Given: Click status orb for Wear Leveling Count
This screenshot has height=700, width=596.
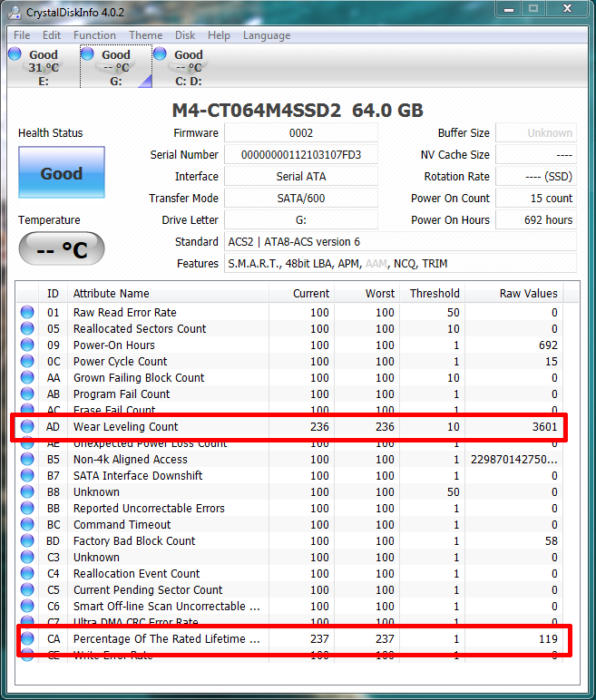Looking at the screenshot, I should (x=27, y=426).
